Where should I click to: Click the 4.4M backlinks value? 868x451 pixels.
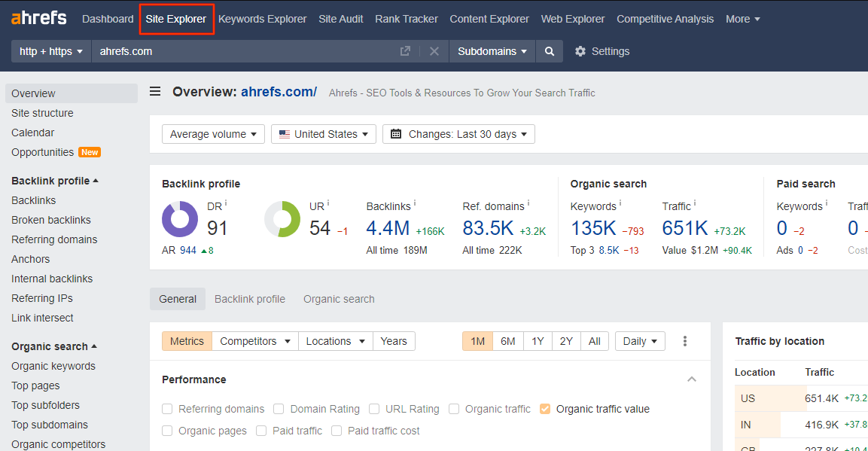click(388, 228)
